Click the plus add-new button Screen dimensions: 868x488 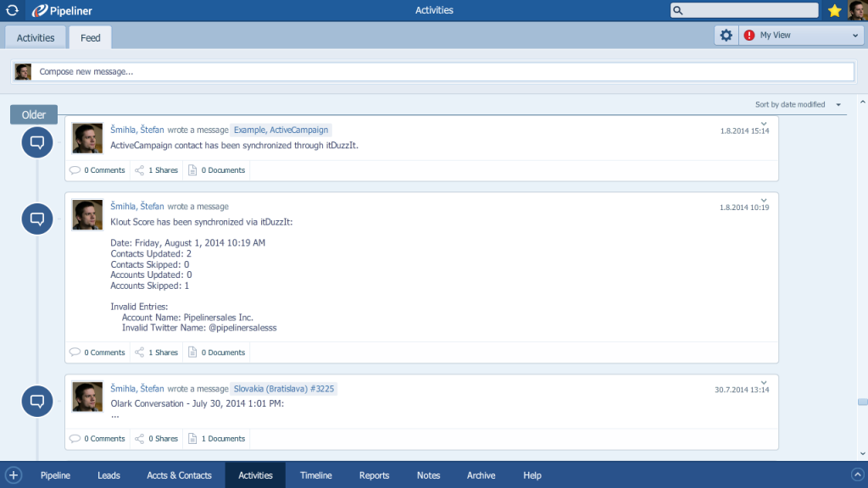(x=14, y=475)
